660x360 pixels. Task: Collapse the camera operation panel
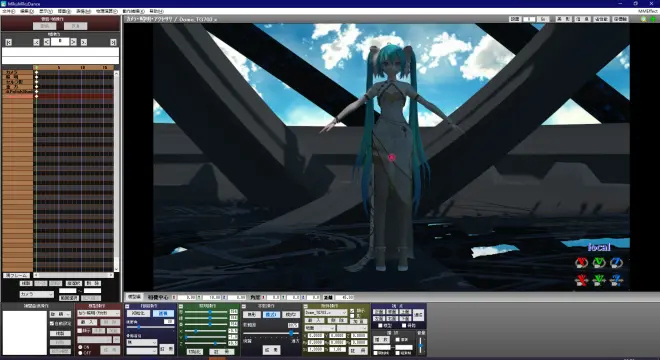click(x=128, y=306)
